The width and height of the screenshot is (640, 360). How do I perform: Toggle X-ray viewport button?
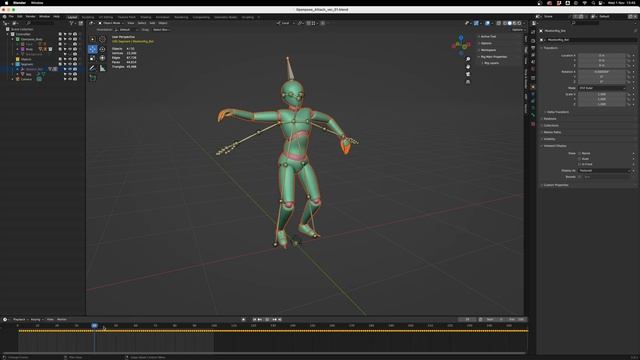click(499, 23)
